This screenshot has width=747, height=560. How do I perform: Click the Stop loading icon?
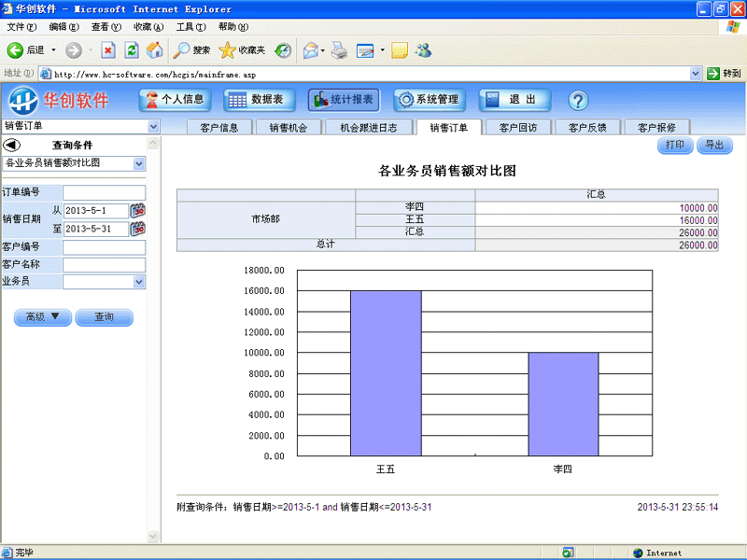tap(108, 50)
